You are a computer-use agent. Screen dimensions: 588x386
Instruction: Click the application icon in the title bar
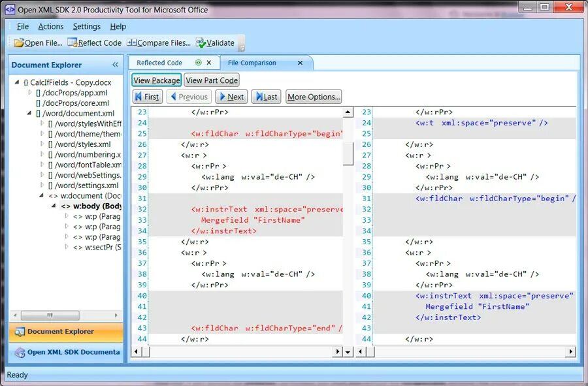point(10,9)
